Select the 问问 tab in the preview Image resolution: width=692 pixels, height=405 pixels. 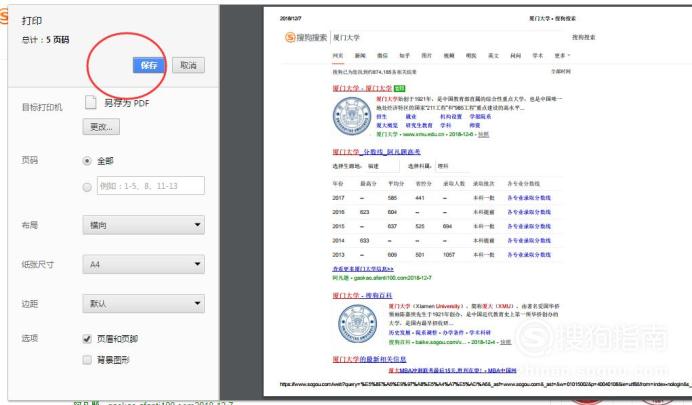pos(515,56)
